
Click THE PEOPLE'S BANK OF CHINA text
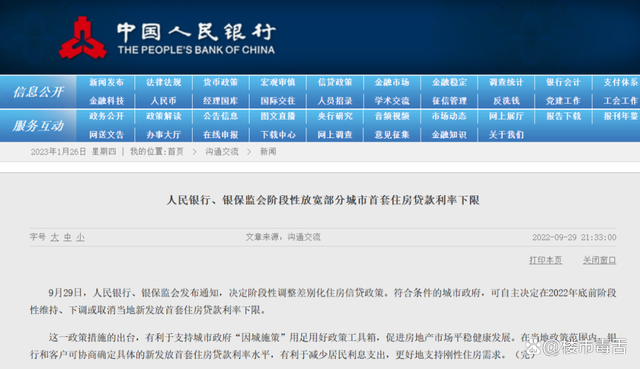click(x=196, y=50)
